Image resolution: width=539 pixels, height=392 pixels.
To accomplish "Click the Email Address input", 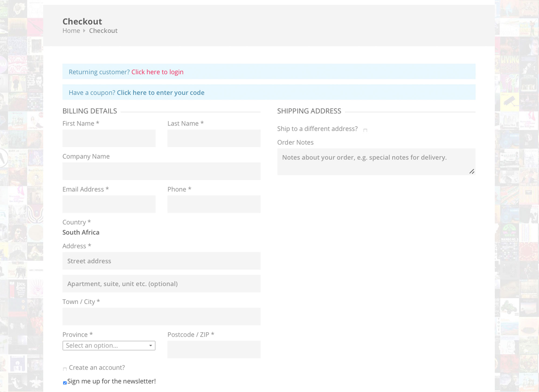I will pos(109,204).
